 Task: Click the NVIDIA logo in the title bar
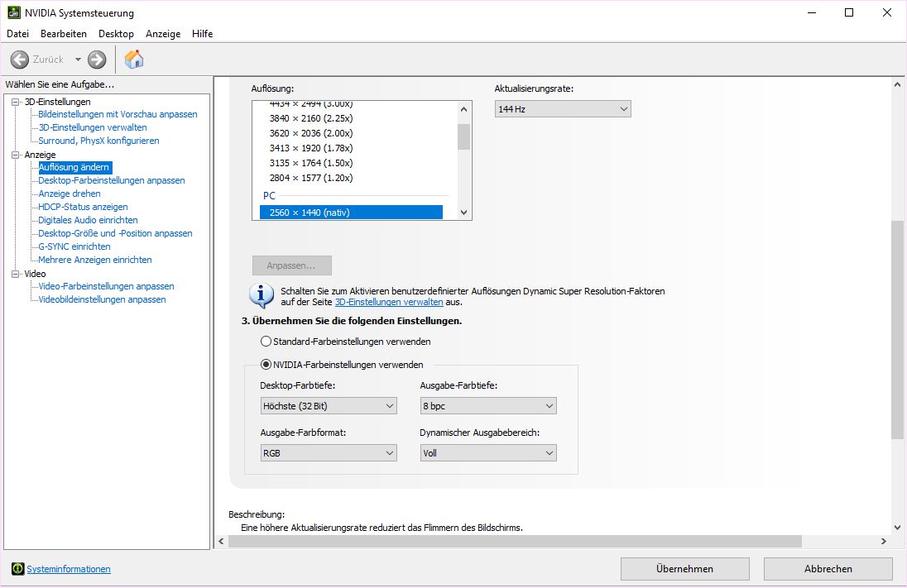pyautogui.click(x=13, y=12)
